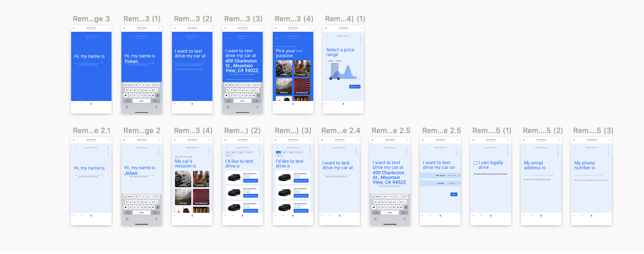The height and width of the screenshot is (254, 644).
Task: Click share icon at bottom of Rem...4) (1)
Action: [343, 104]
